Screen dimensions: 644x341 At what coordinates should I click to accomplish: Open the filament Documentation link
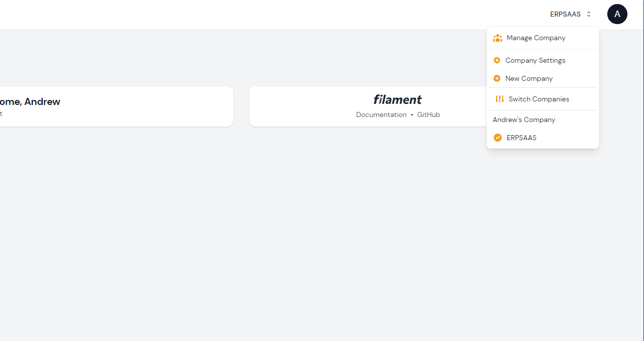coord(381,115)
